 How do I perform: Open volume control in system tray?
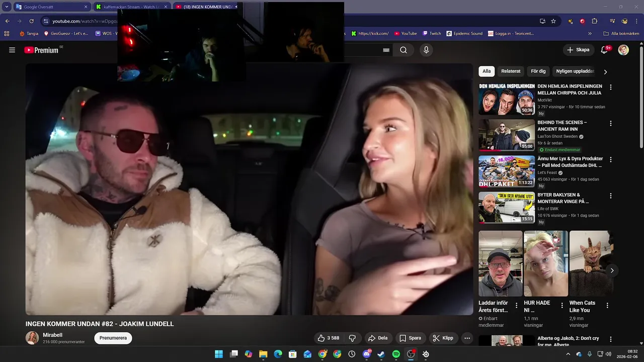coord(608,354)
